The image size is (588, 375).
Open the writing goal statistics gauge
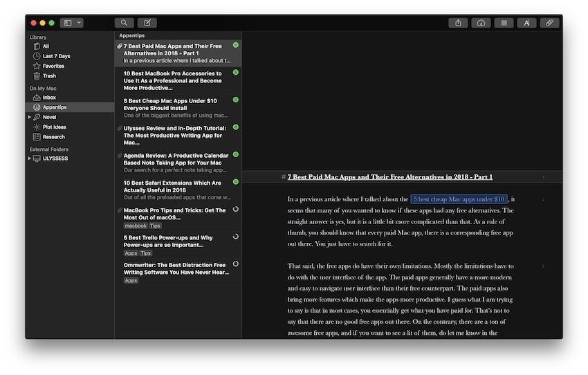click(x=481, y=23)
